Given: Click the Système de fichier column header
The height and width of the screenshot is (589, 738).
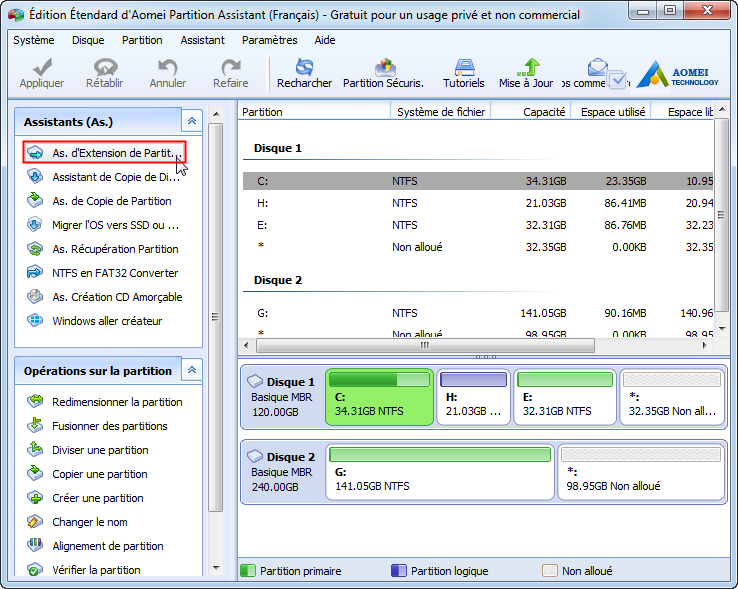Looking at the screenshot, I should click(441, 112).
